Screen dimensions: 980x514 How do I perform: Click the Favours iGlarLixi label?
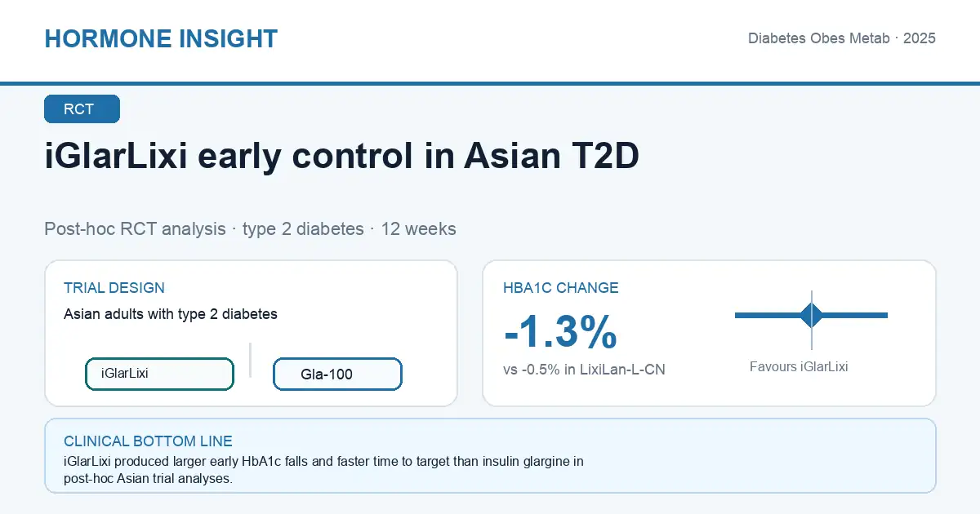(x=799, y=367)
